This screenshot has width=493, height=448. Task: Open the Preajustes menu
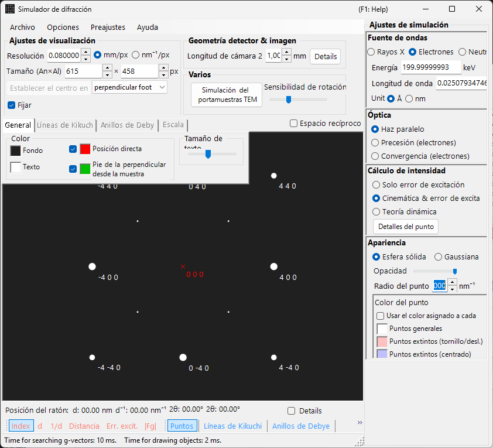click(108, 28)
